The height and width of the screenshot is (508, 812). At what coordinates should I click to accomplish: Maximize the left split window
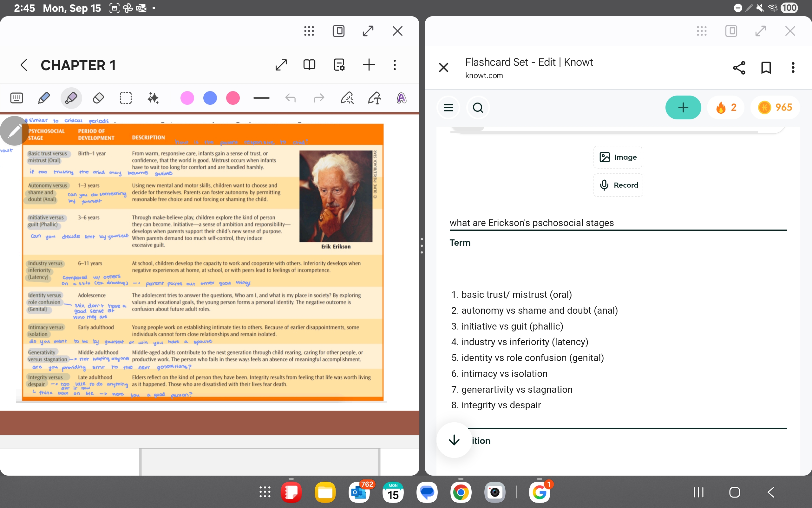[368, 31]
